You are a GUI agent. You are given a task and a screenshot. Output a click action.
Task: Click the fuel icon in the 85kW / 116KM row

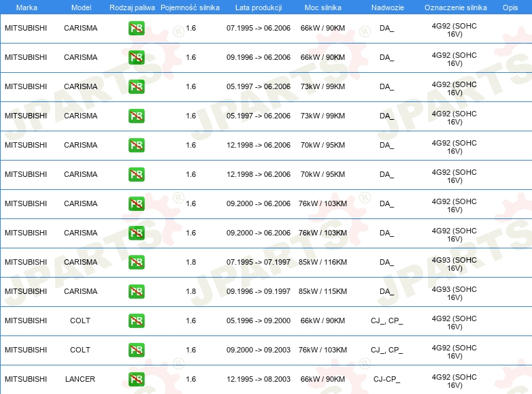point(136,263)
